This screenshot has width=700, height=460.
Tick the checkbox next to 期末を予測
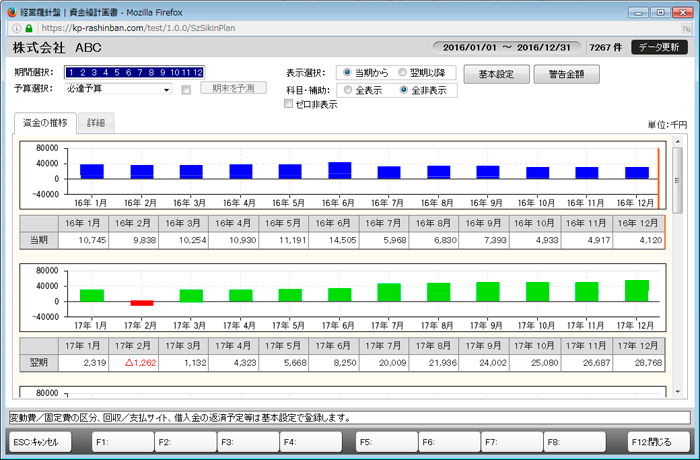[186, 89]
